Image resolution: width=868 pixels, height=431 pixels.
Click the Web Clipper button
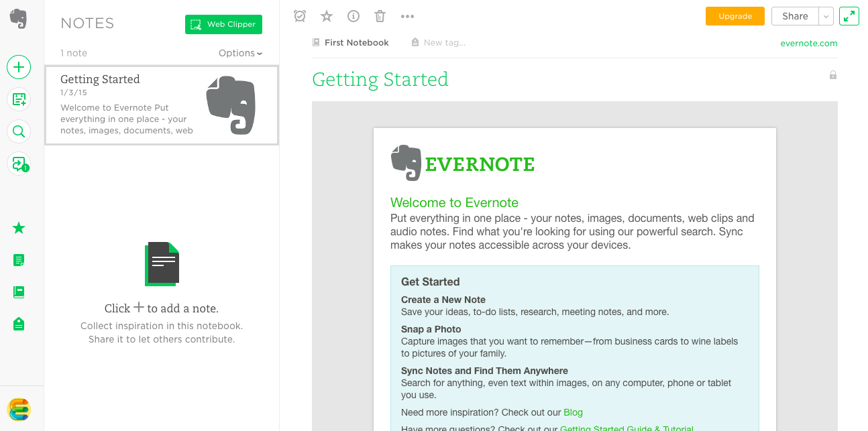click(223, 24)
